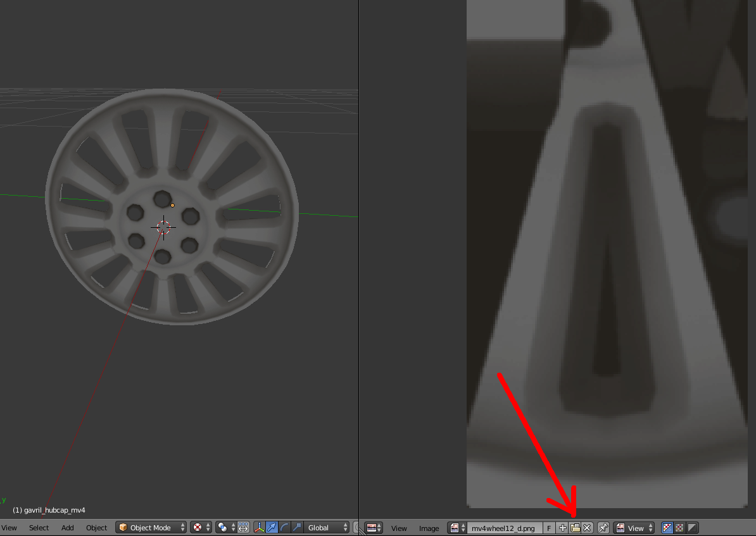This screenshot has height=536, width=756.
Task: Open the Global transform orientation dropdown
Action: click(x=327, y=528)
